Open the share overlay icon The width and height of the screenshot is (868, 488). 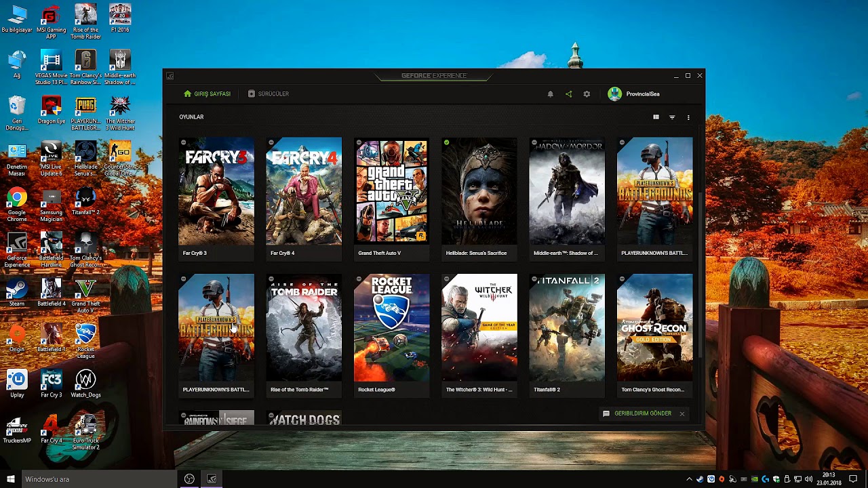coord(569,94)
